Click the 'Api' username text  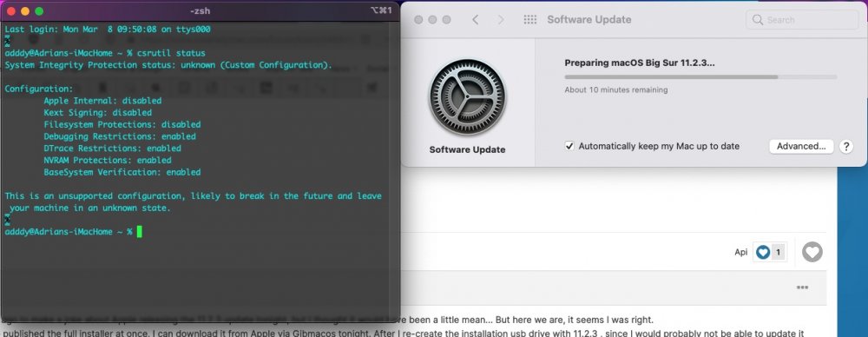(740, 252)
